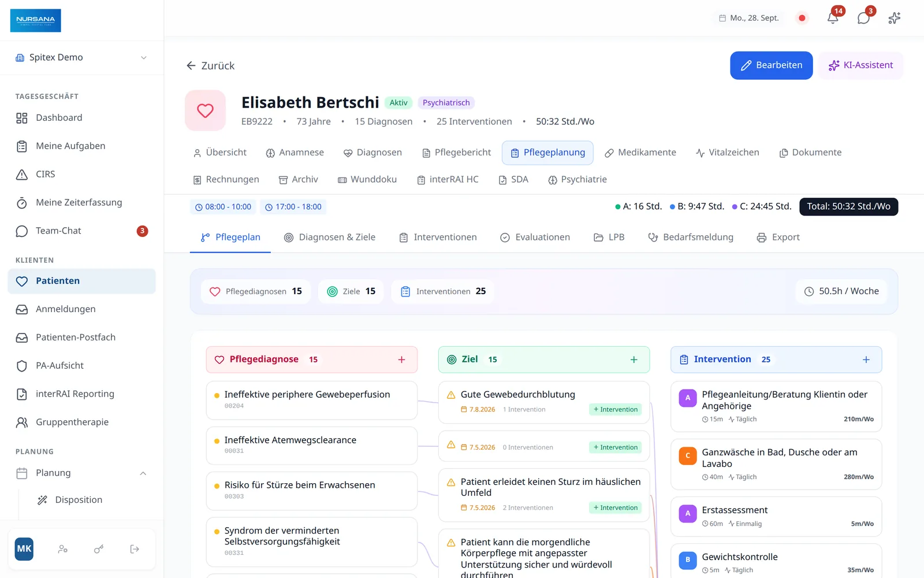Switch to the Medikamente tab
The image size is (924, 578).
640,153
